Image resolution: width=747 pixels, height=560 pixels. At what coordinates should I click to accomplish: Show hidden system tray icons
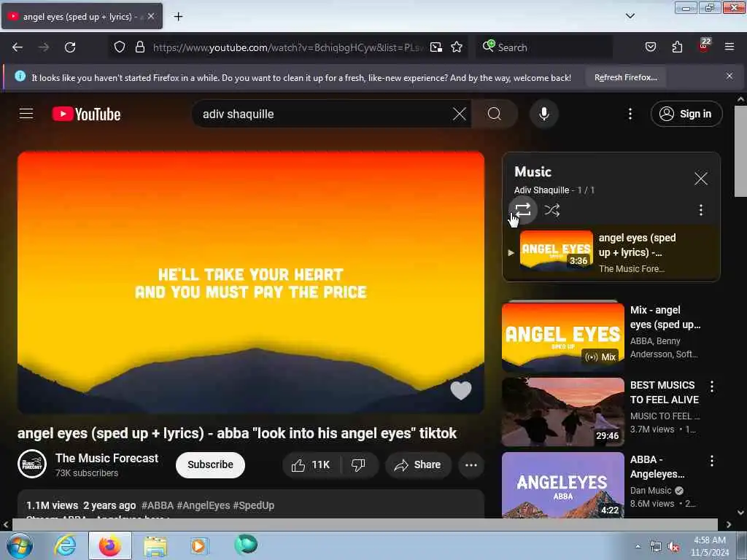(638, 546)
